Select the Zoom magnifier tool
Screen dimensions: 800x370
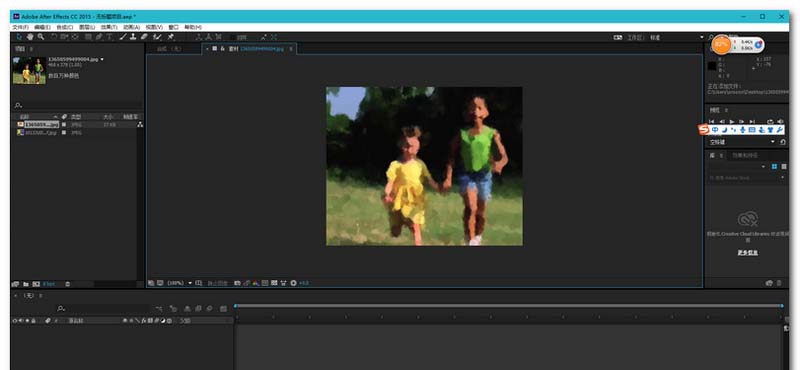click(x=40, y=37)
